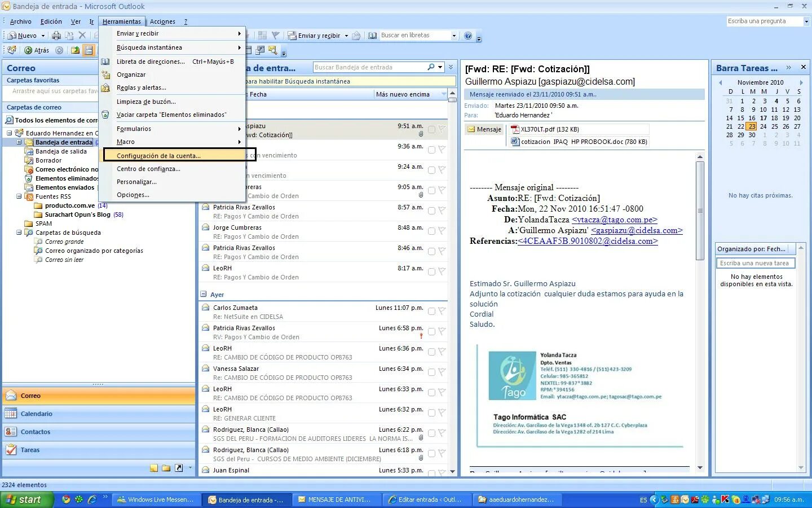Click the Up One Level folder icon
The image size is (812, 508).
tap(75, 50)
